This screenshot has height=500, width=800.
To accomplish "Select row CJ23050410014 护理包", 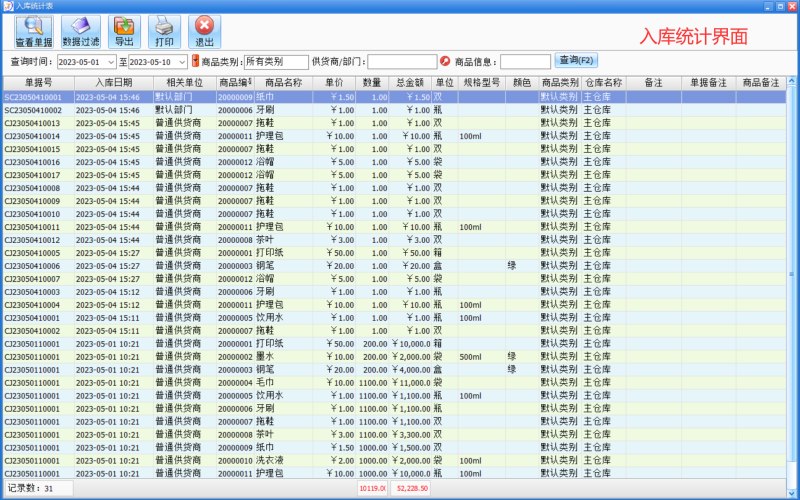I will (394, 136).
